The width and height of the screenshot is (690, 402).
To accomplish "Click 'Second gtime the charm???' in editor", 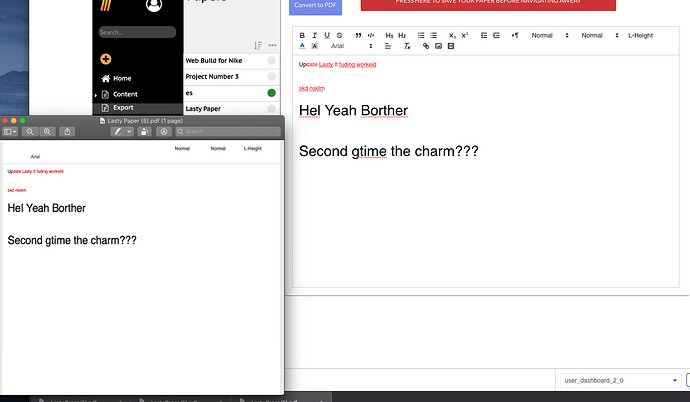I will pyautogui.click(x=389, y=151).
